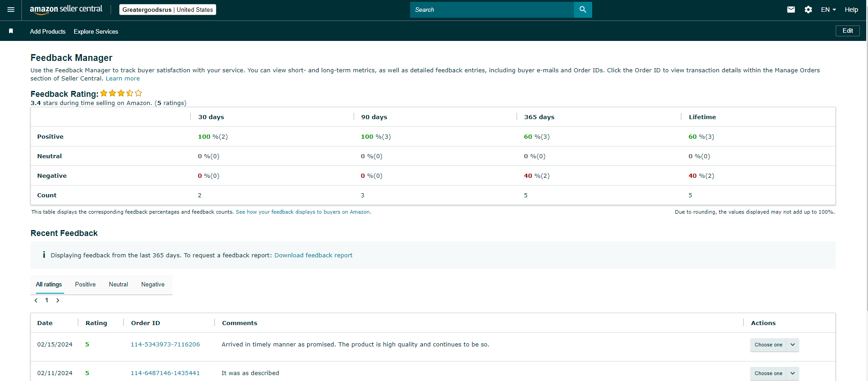Click the 90 days column header
Screen dimensions: 868x381
coord(374,117)
